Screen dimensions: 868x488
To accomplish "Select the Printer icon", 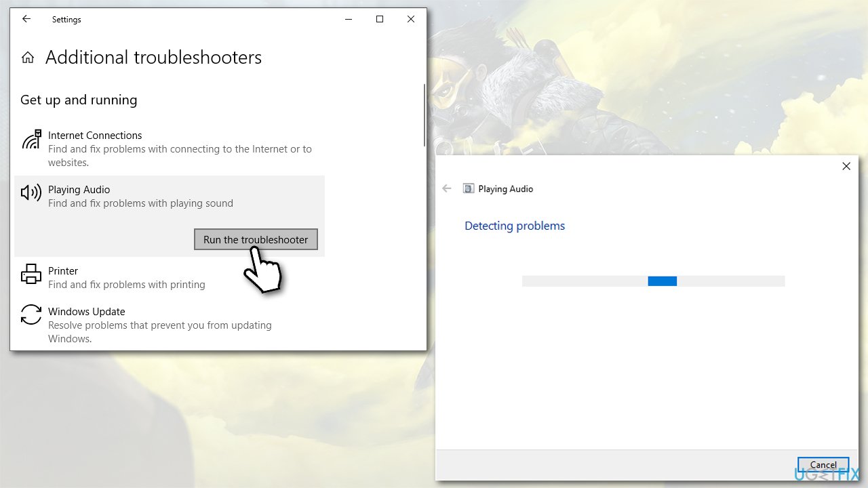I will coord(31,274).
